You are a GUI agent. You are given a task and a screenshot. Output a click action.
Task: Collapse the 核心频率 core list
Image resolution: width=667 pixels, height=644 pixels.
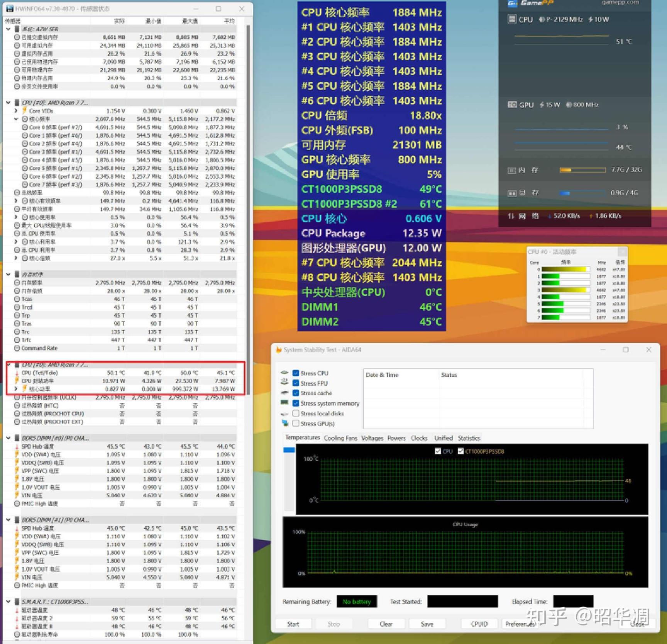click(x=16, y=119)
